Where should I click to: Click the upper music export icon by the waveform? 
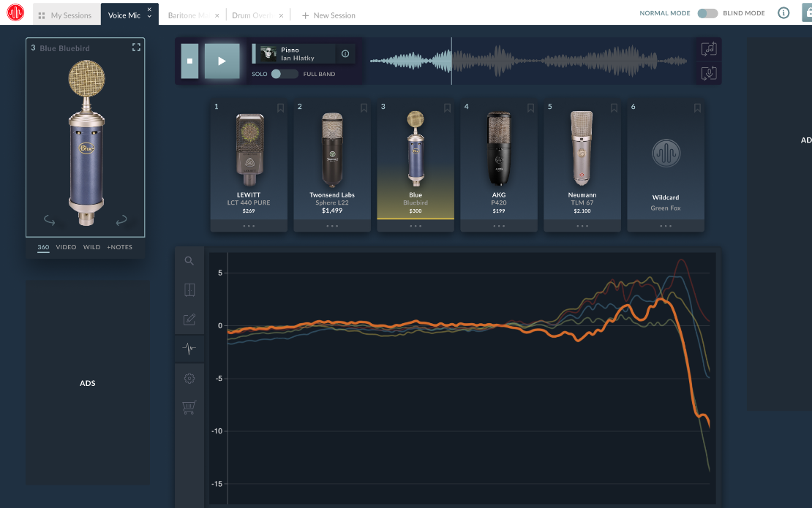(x=709, y=49)
